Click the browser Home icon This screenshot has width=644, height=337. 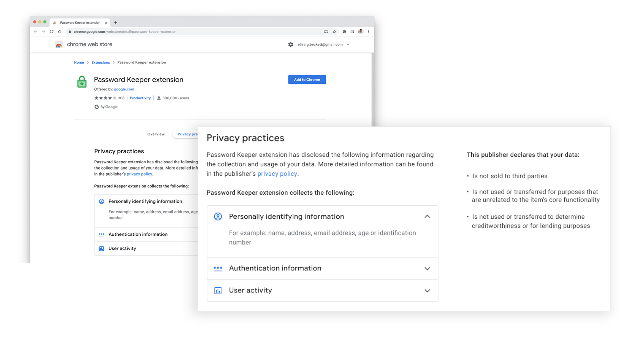[60, 32]
